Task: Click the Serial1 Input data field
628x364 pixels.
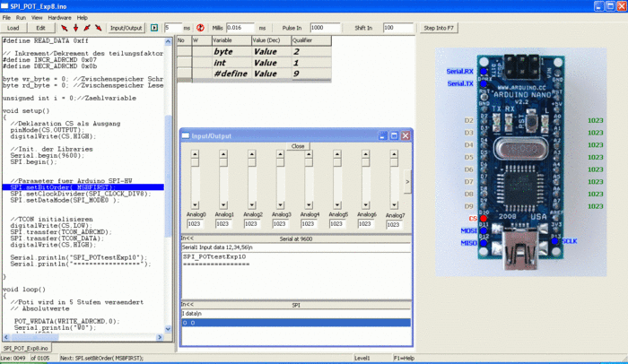Action: 296,247
